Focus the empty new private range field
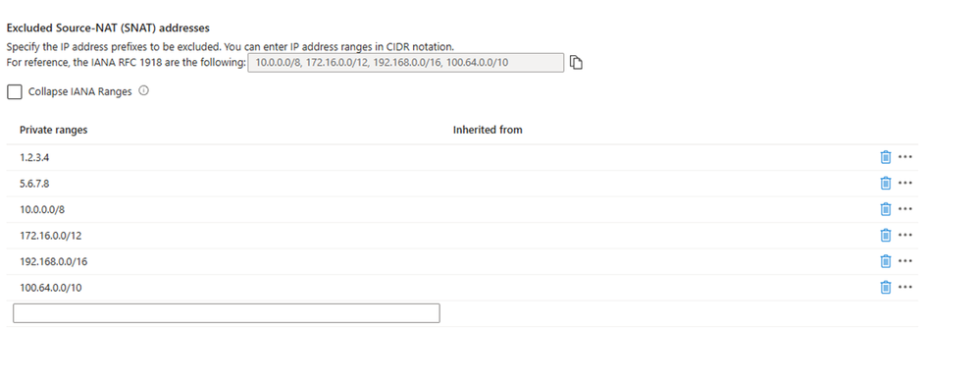The image size is (980, 384). pos(227,312)
